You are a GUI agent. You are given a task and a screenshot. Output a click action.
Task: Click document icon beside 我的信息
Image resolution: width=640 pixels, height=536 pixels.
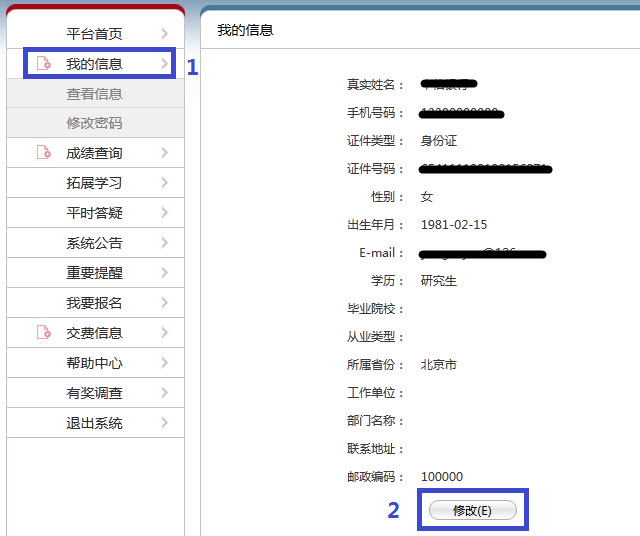44,63
